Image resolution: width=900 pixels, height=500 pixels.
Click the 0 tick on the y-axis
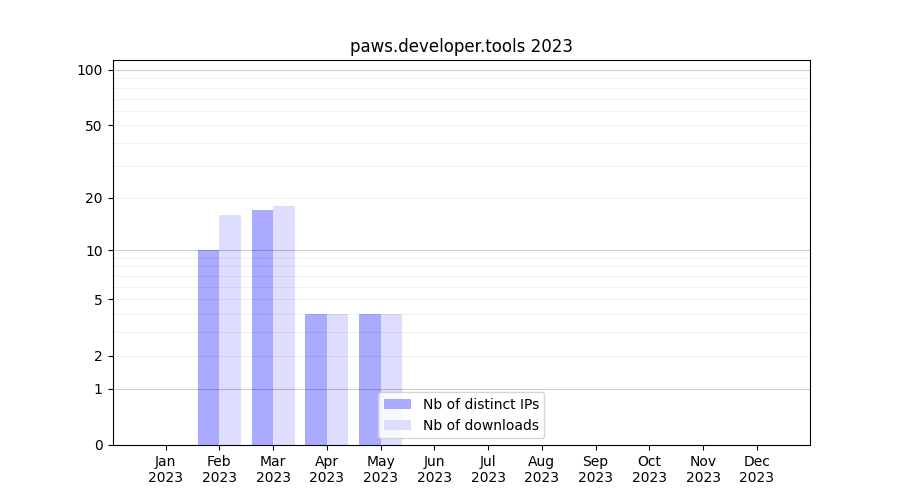[x=98, y=445]
